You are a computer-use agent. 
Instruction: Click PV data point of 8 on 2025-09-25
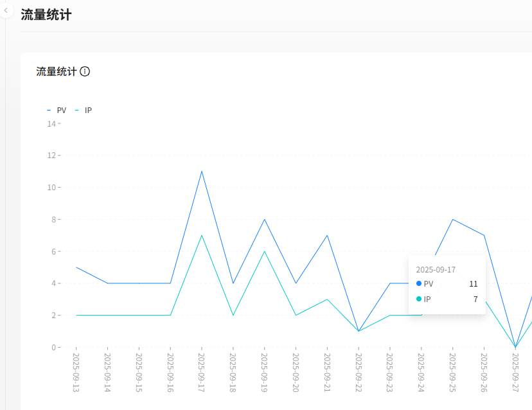coord(452,219)
